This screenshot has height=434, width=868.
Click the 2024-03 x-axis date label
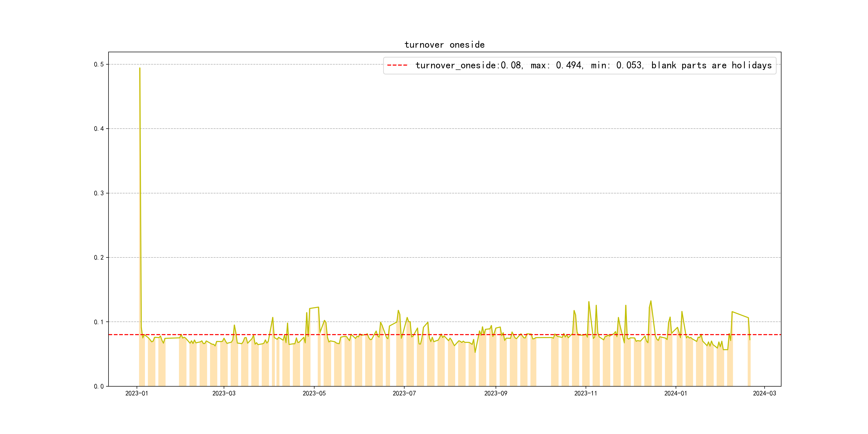coord(764,393)
